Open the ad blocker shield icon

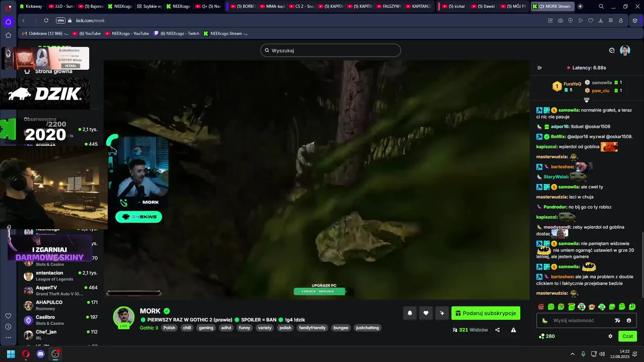click(571, 21)
